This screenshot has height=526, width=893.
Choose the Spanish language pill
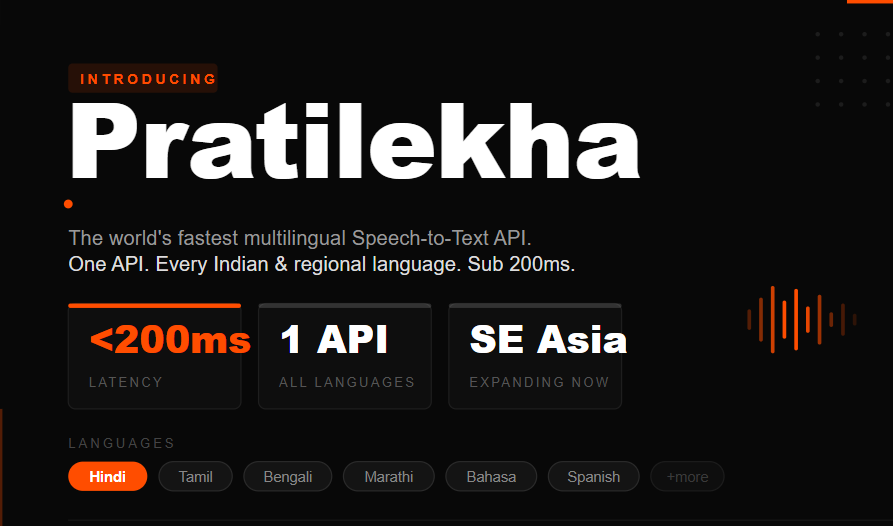point(593,476)
